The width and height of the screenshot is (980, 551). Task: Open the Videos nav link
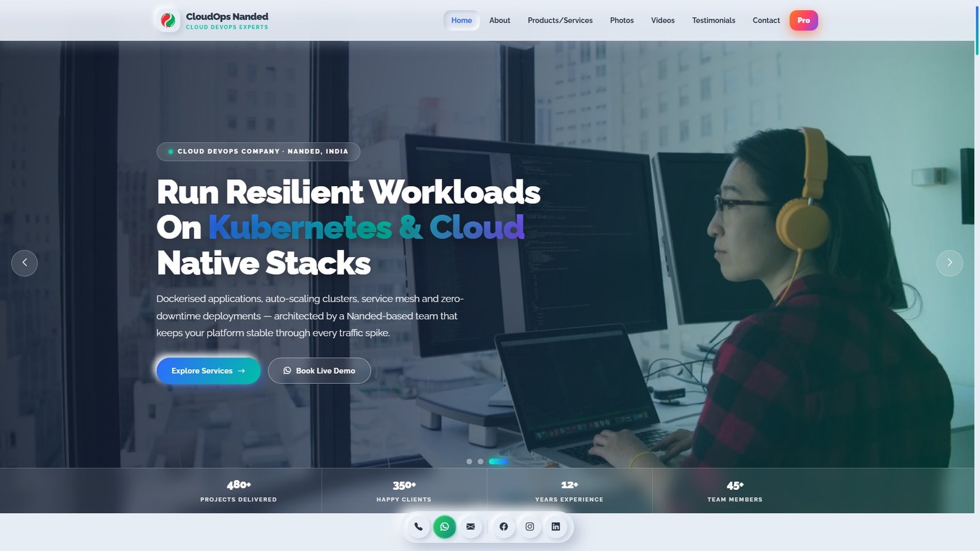click(663, 20)
